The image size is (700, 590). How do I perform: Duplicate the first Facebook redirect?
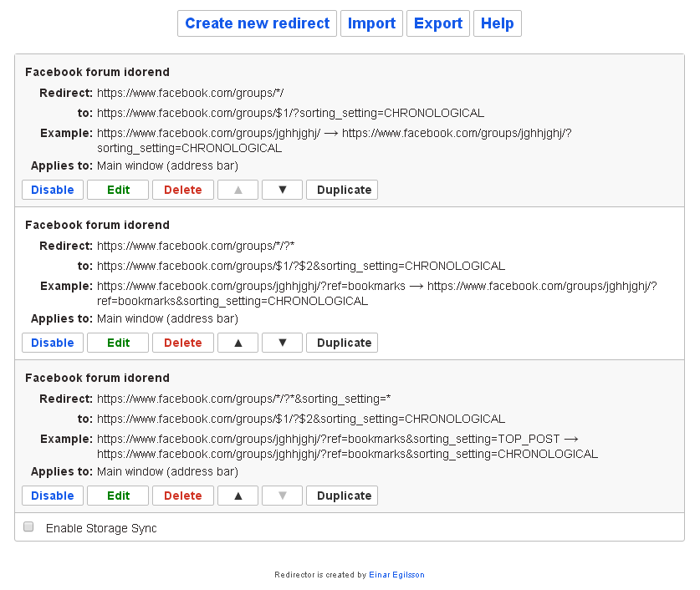(342, 190)
